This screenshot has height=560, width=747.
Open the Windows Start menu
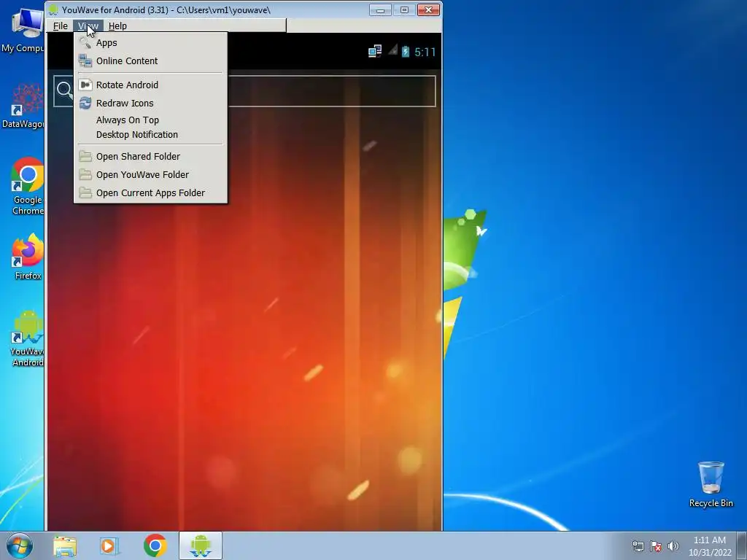tap(20, 545)
